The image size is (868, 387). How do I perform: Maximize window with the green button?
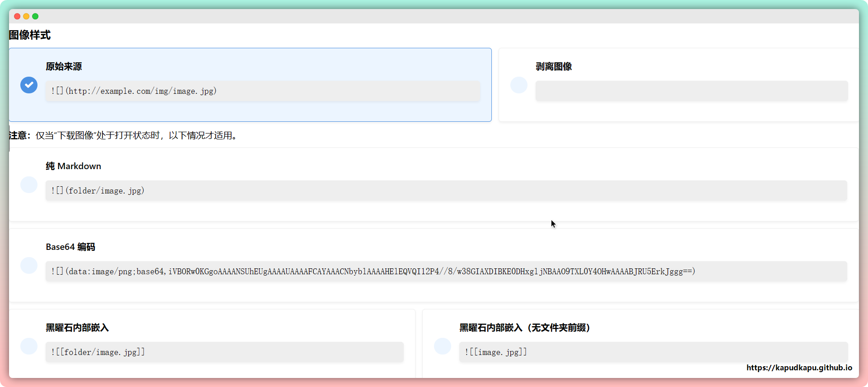coord(35,16)
